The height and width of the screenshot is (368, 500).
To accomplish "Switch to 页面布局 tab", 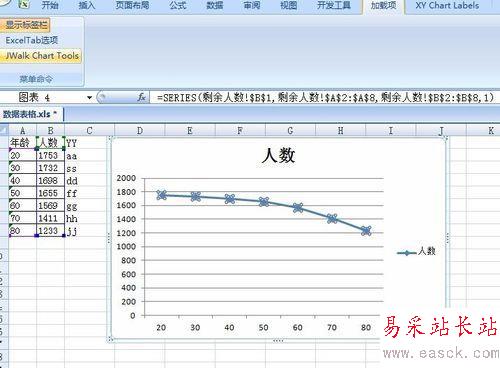I will [132, 5].
